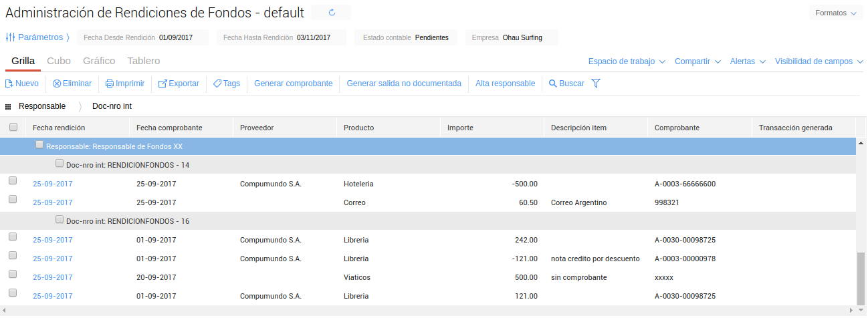Viewport: 868px width, 318px height.
Task: Click the Nuevo toolbar button
Action: click(21, 84)
